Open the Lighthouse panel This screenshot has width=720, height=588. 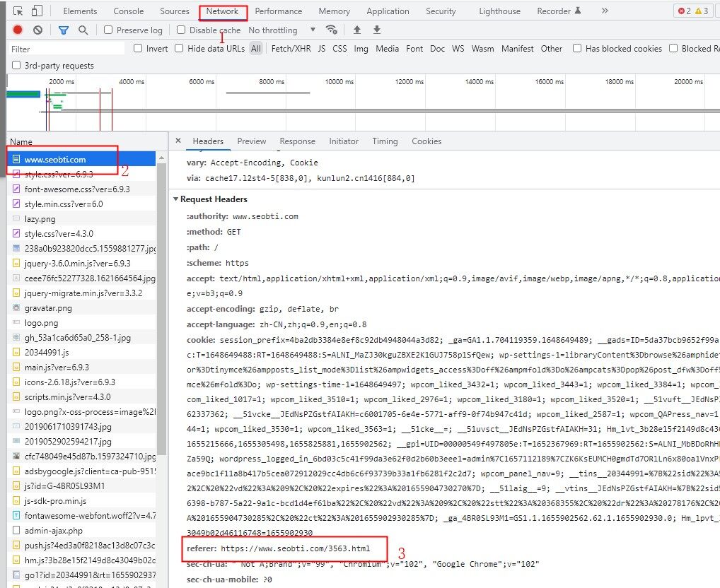(499, 11)
